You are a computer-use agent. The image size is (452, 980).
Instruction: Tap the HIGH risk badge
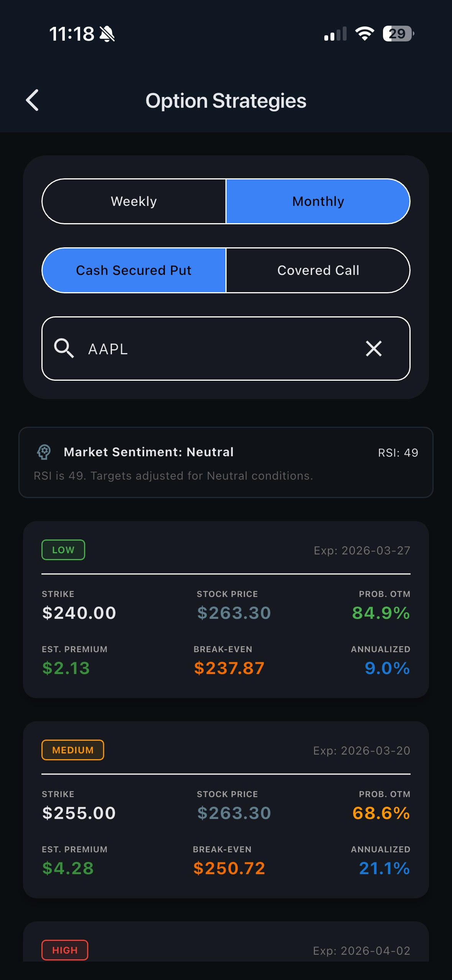click(65, 950)
